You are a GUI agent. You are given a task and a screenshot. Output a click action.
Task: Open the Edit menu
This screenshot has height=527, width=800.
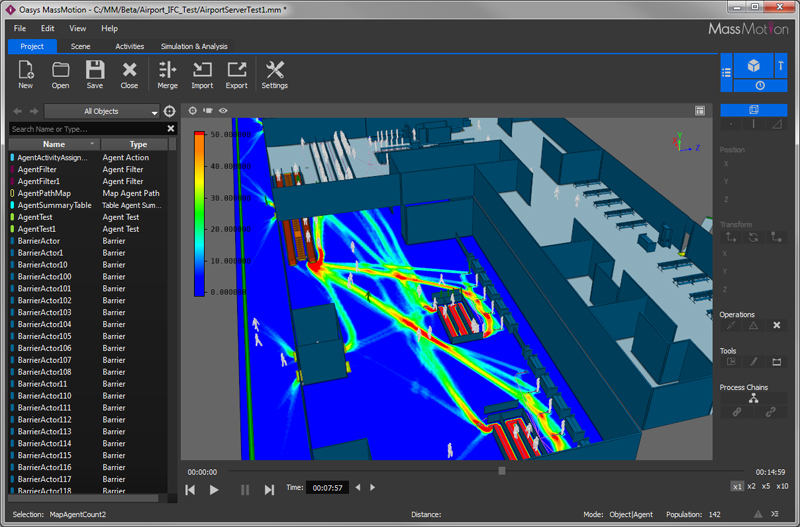[x=47, y=29]
